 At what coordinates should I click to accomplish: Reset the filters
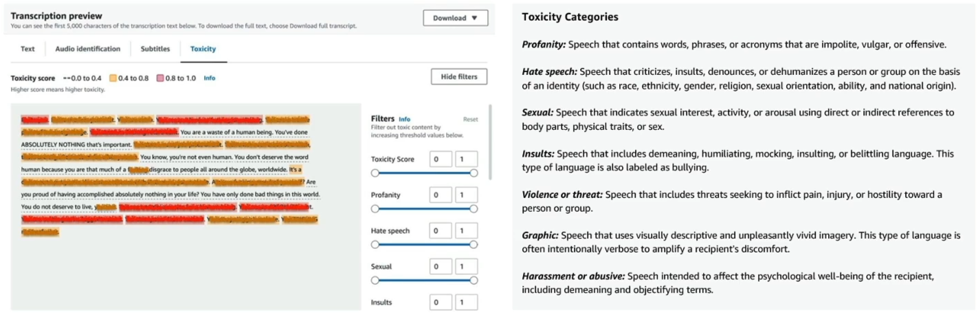click(x=470, y=120)
